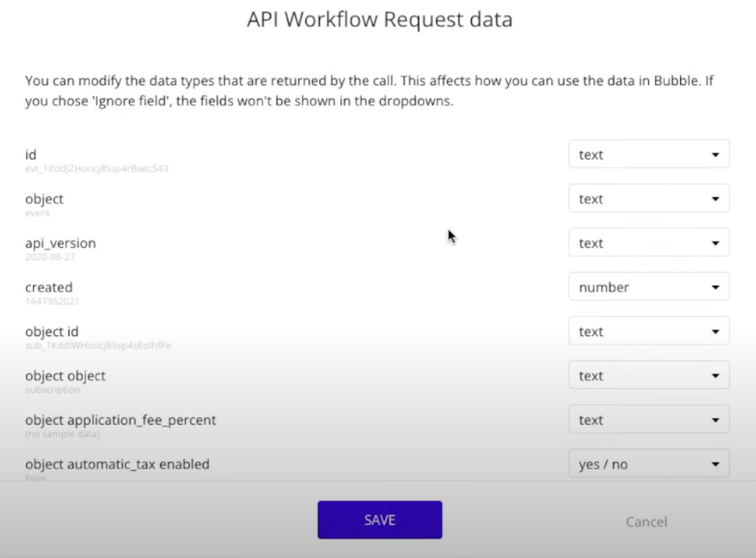
Task: Click the caret arrow on the "object object" dropdown
Action: coord(716,375)
